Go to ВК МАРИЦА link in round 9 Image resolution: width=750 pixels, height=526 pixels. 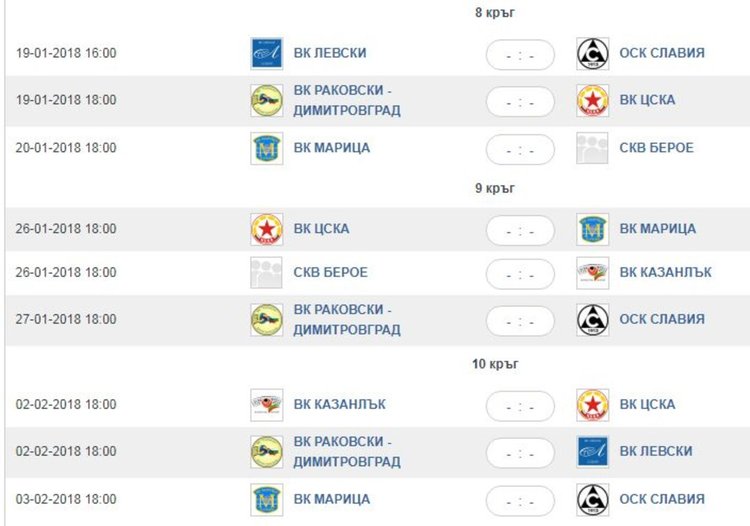click(657, 229)
